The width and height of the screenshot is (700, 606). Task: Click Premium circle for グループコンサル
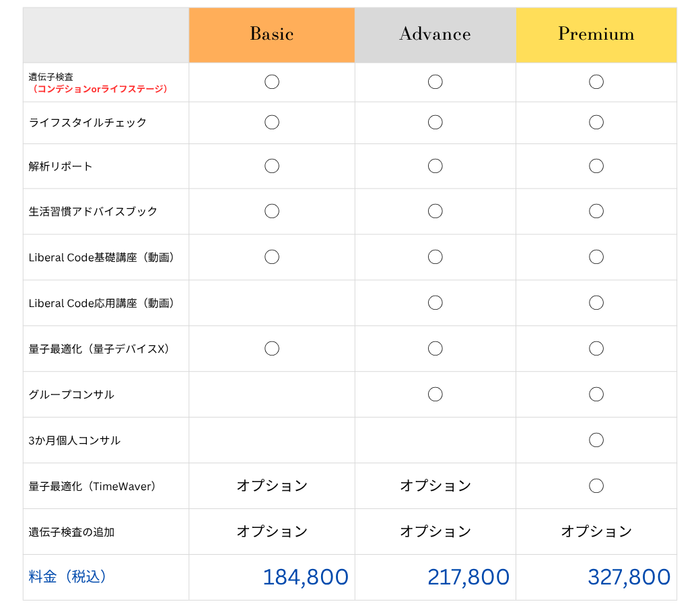click(x=596, y=394)
